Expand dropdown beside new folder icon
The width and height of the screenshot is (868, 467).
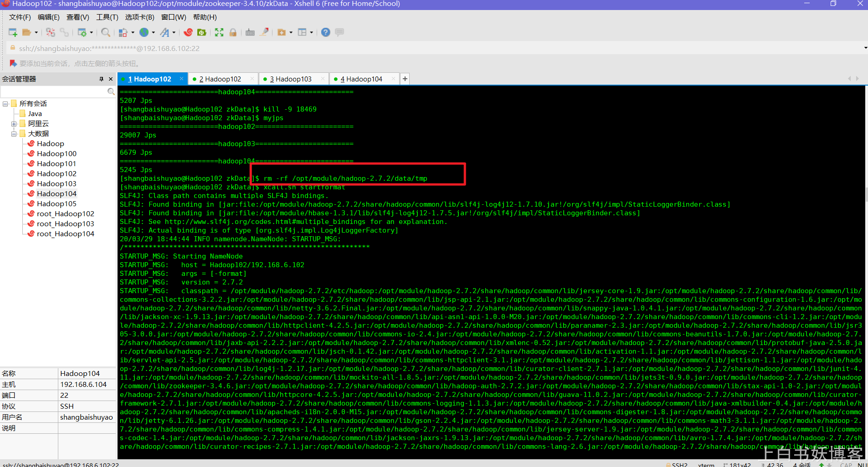pyautogui.click(x=291, y=32)
